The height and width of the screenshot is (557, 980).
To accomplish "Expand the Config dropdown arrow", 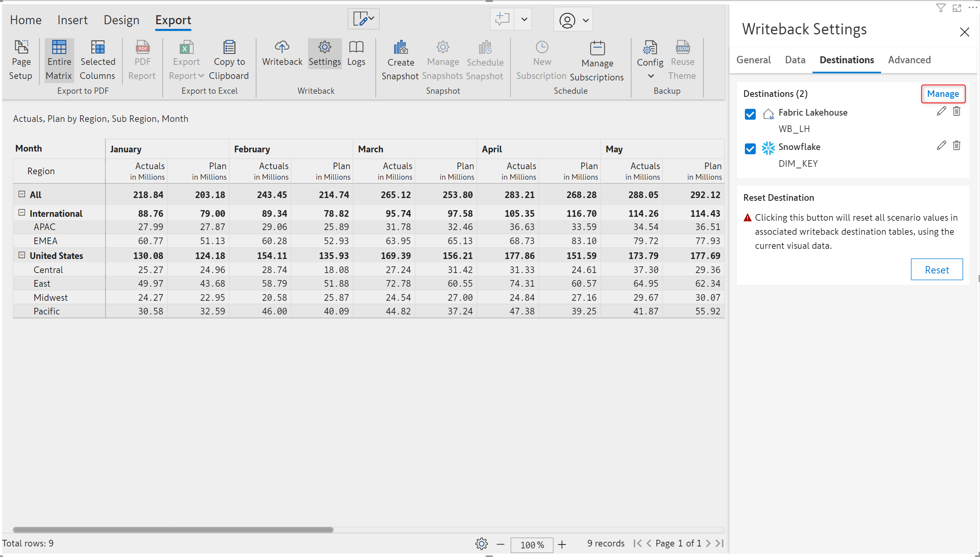I will 650,76.
